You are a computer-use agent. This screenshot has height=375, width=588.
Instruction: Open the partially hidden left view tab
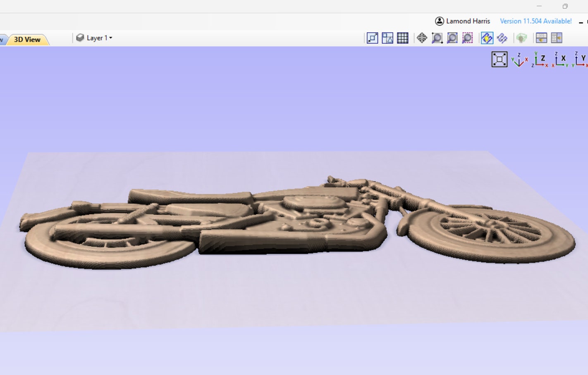click(2, 39)
